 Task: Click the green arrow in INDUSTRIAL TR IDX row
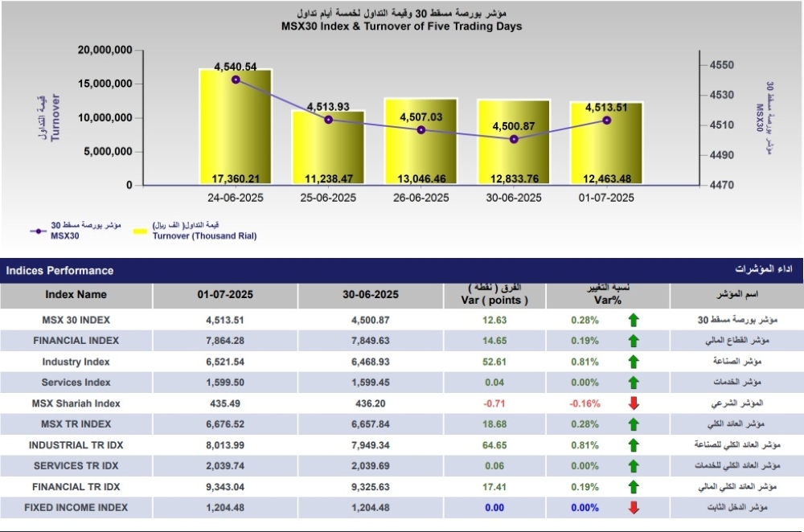point(634,445)
